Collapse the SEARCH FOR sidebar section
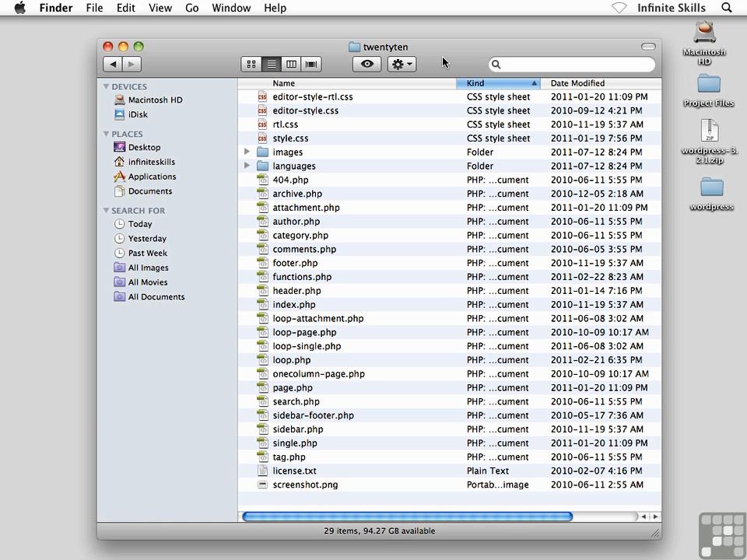Screen dimensions: 747x560 point(106,210)
